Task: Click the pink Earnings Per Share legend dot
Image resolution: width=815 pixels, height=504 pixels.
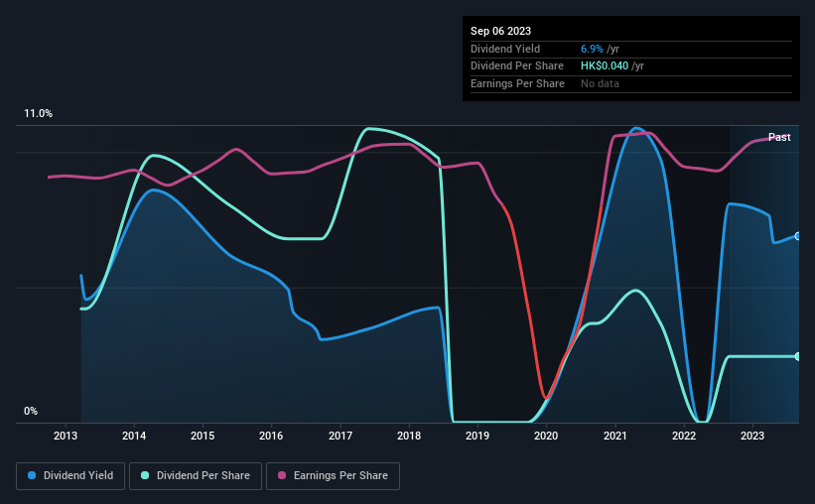Action: (x=282, y=475)
